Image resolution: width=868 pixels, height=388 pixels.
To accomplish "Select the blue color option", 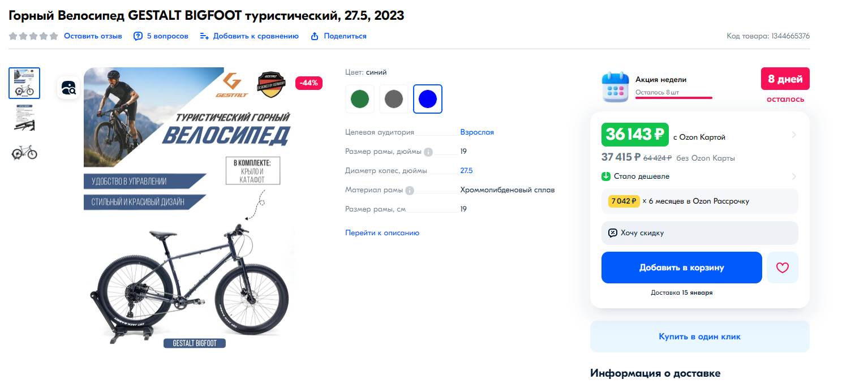I will [428, 99].
